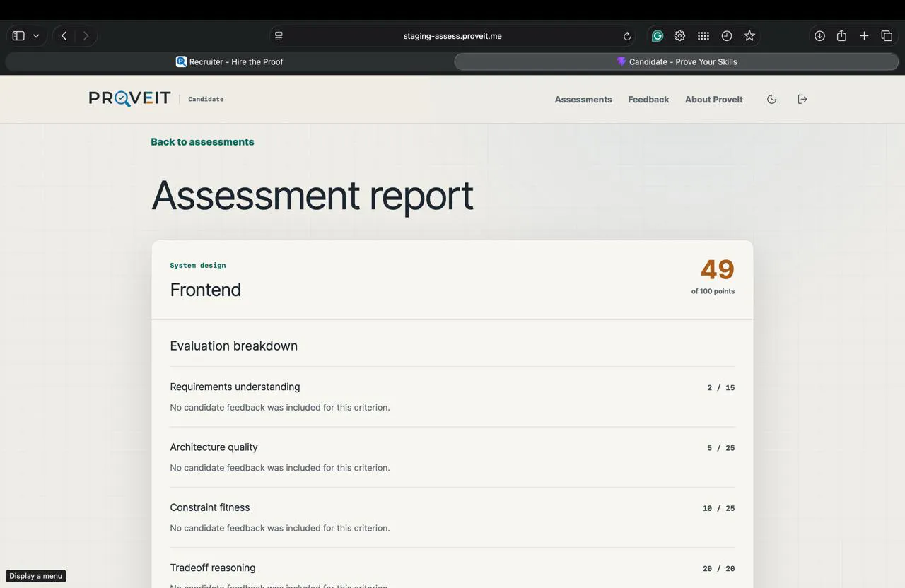The height and width of the screenshot is (588, 905).
Task: Toggle the Safari sidebar button
Action: pos(18,35)
